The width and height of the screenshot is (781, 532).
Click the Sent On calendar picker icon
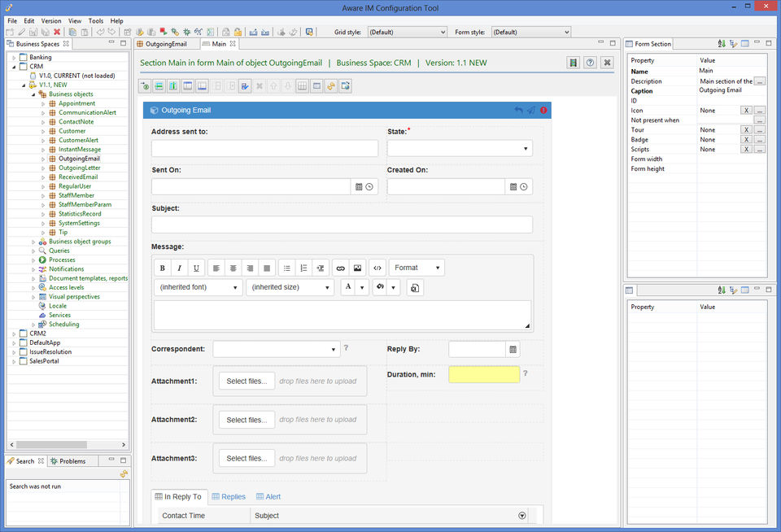click(358, 187)
